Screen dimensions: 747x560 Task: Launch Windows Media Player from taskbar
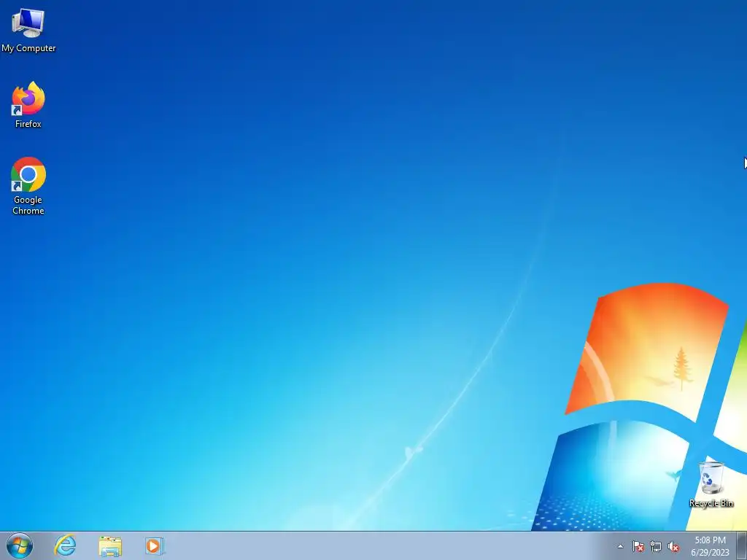tap(155, 545)
